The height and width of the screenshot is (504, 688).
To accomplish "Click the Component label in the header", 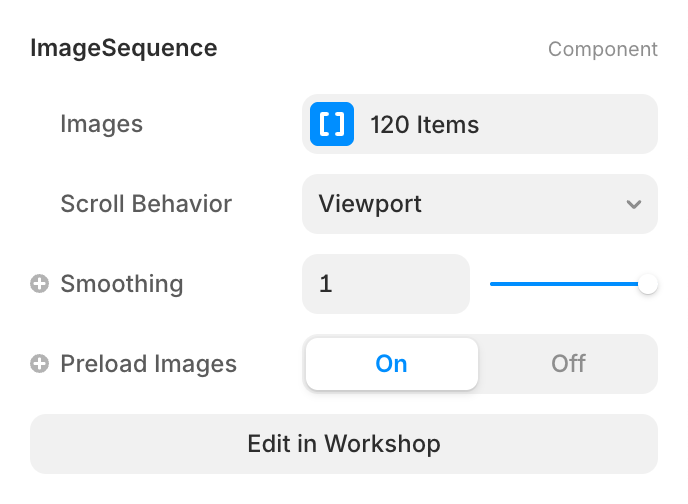I will (602, 48).
